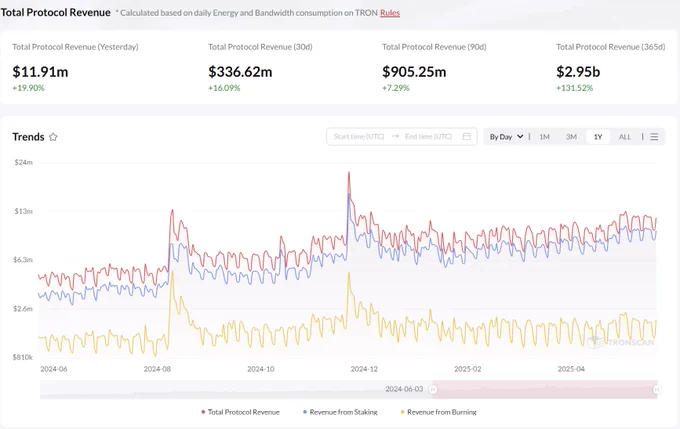
Task: Click the $810k y-axis label
Action: (x=23, y=357)
